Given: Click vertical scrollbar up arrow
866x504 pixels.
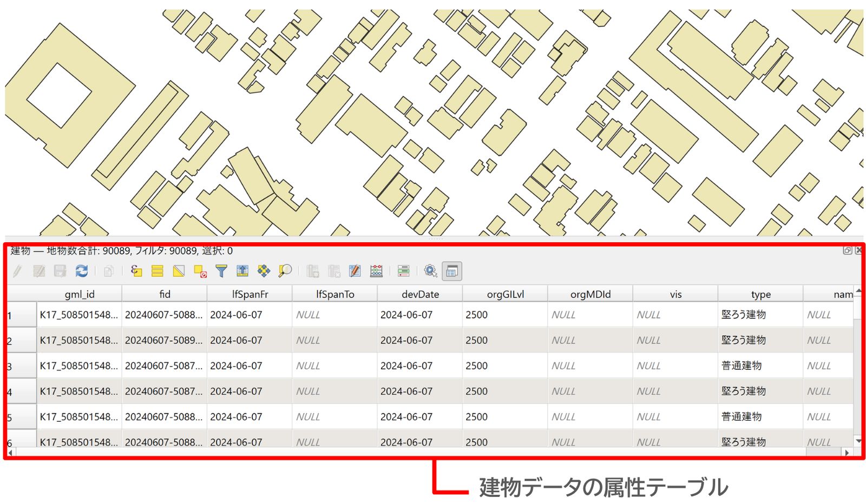Looking at the screenshot, I should tap(858, 291).
